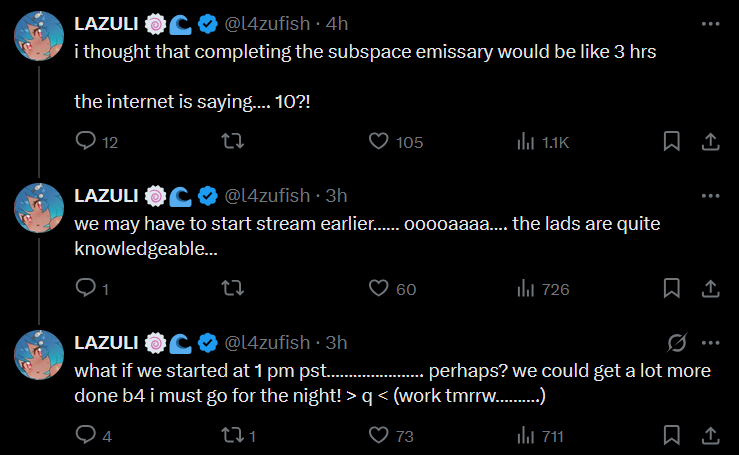Like the tweet with 105 likes

pos(378,142)
